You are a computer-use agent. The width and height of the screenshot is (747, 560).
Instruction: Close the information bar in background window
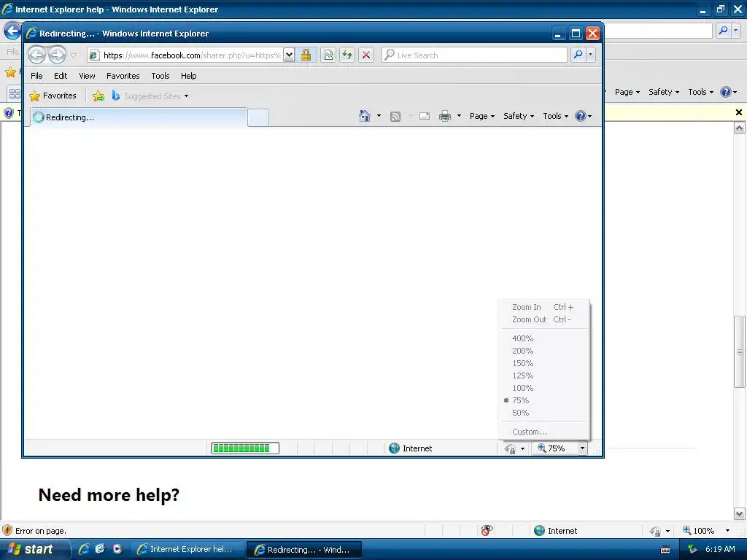tap(738, 112)
